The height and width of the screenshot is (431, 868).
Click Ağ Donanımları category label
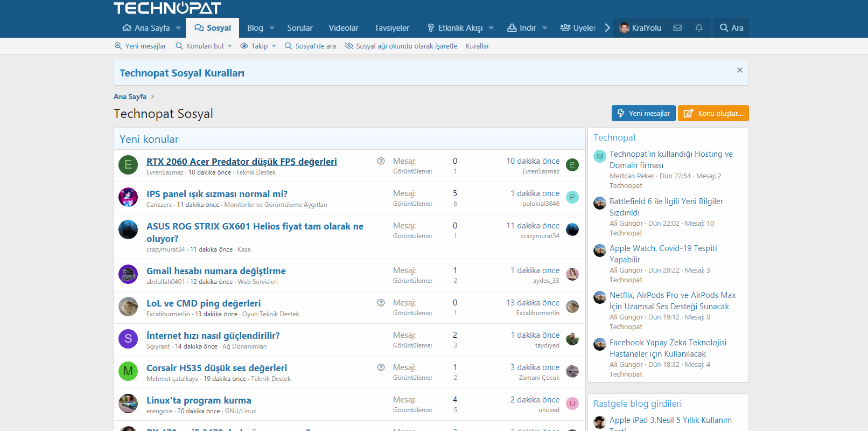click(x=244, y=346)
